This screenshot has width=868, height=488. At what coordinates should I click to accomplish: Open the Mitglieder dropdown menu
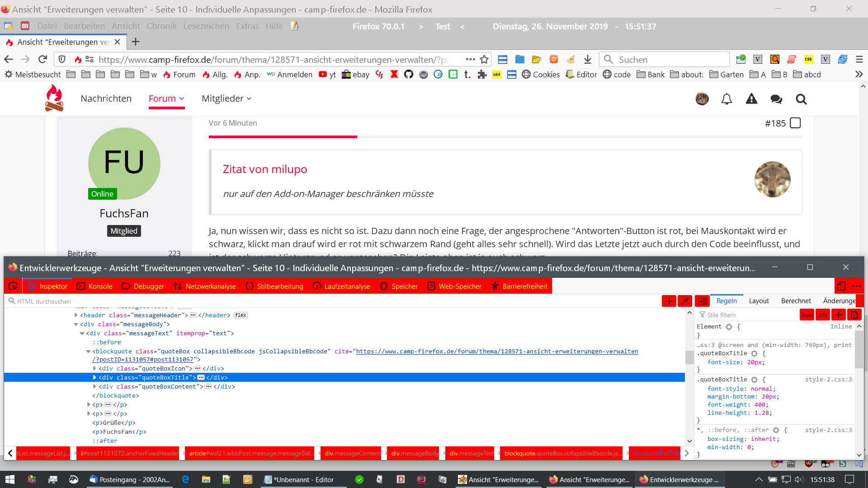226,99
